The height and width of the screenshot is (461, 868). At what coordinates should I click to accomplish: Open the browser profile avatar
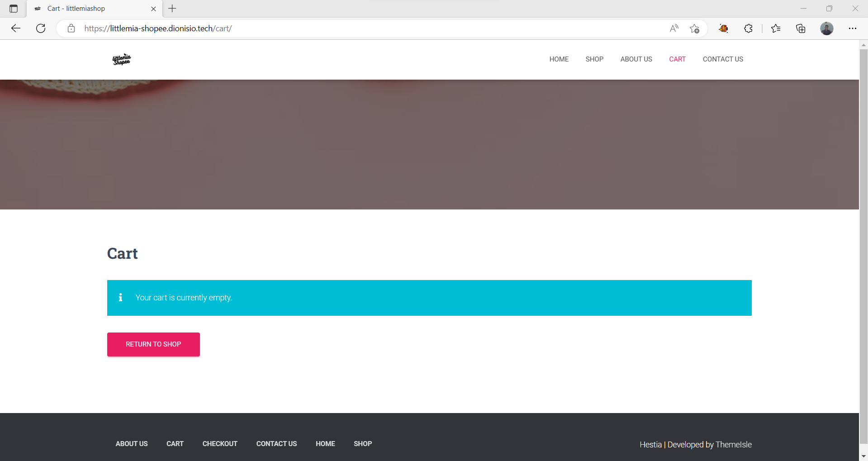point(826,29)
